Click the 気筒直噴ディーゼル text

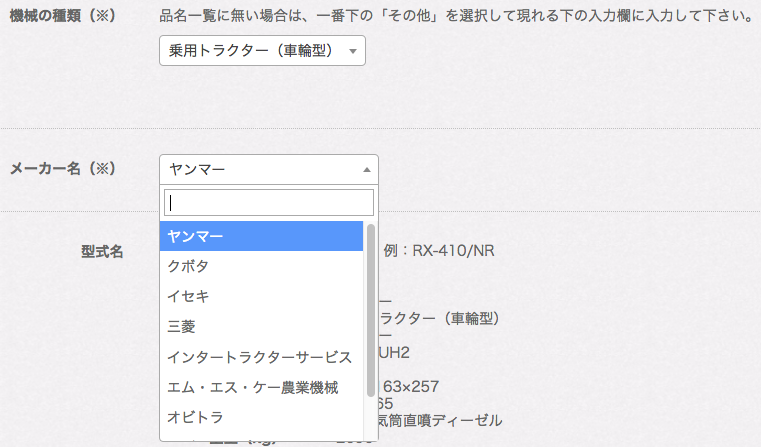440,420
